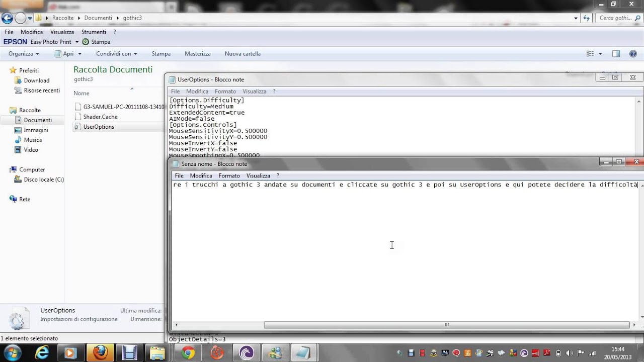Image resolution: width=644 pixels, height=362 pixels.
Task: Click the Apri toolbar button
Action: click(64, 54)
